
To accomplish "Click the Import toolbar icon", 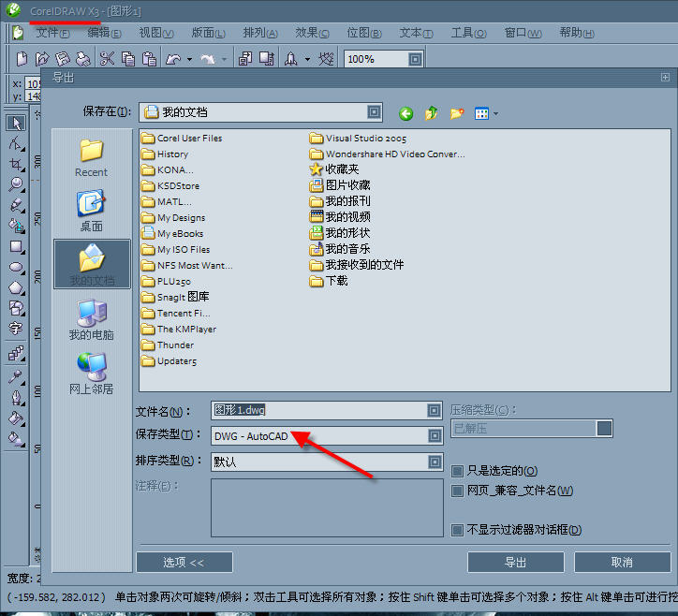I will point(245,59).
